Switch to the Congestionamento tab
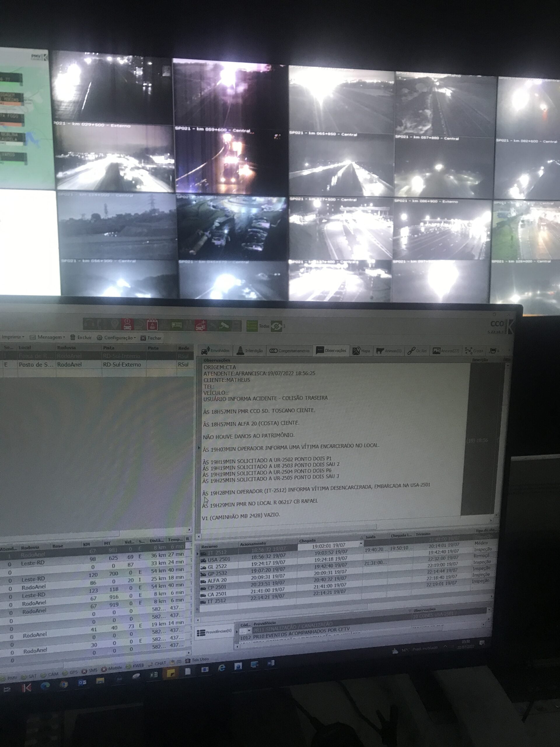The height and width of the screenshot is (747, 560). coord(290,351)
